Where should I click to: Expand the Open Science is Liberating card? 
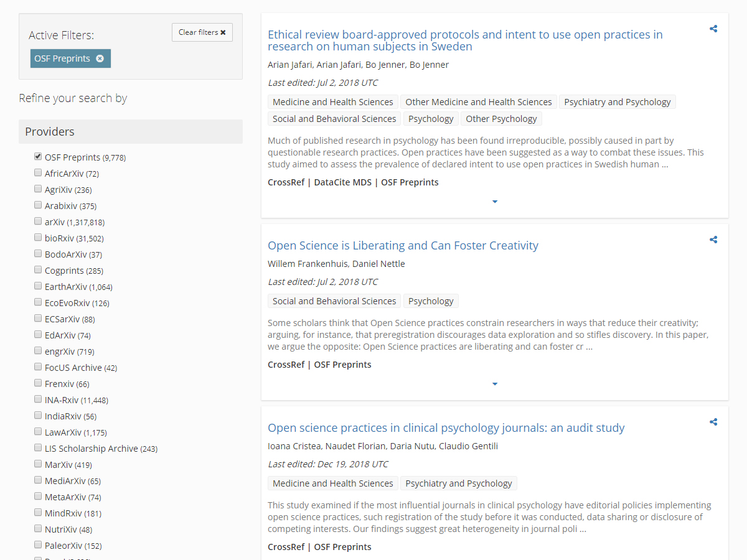pyautogui.click(x=495, y=384)
